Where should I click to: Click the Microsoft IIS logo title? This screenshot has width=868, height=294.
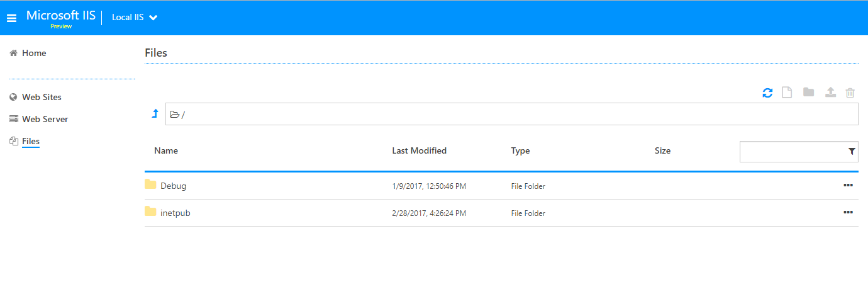[x=61, y=15]
